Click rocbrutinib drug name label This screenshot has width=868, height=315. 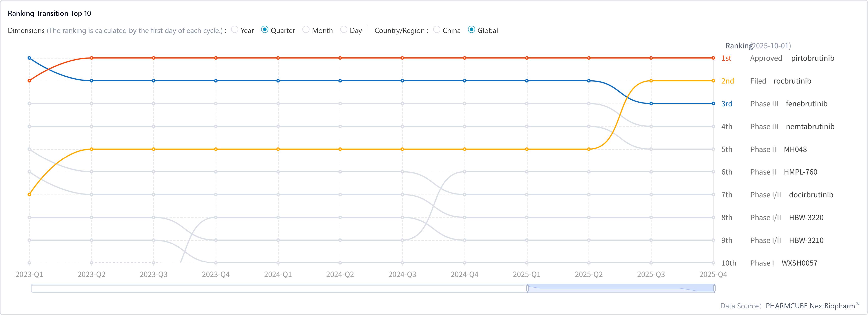pyautogui.click(x=792, y=81)
